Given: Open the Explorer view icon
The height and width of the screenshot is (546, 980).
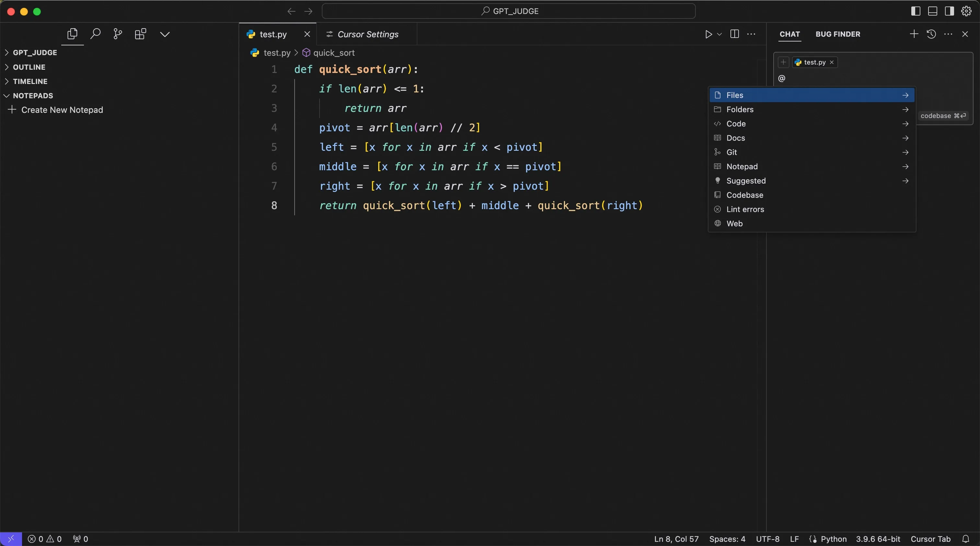Looking at the screenshot, I should pos(72,34).
